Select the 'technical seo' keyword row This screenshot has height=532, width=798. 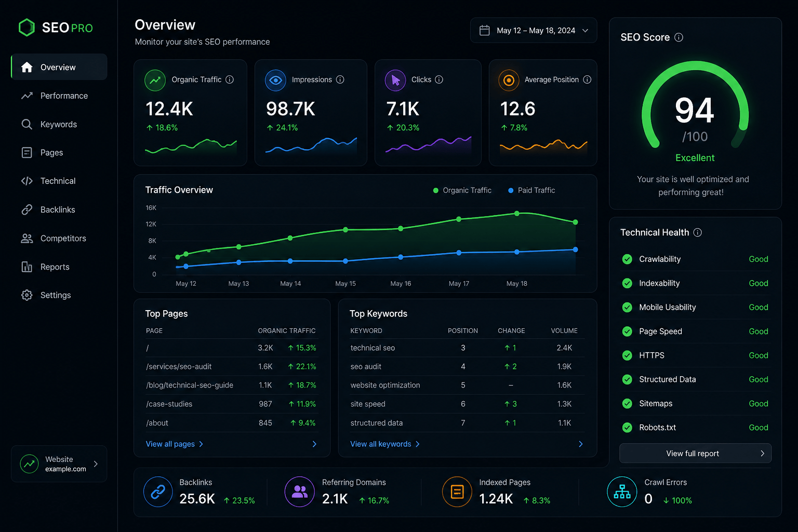pyautogui.click(x=467, y=348)
